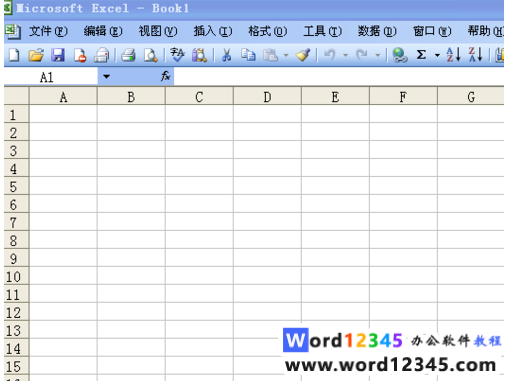Screen dimensions: 506x381
Task: Expand the AutoSum dropdown arrow
Action: 437,55
